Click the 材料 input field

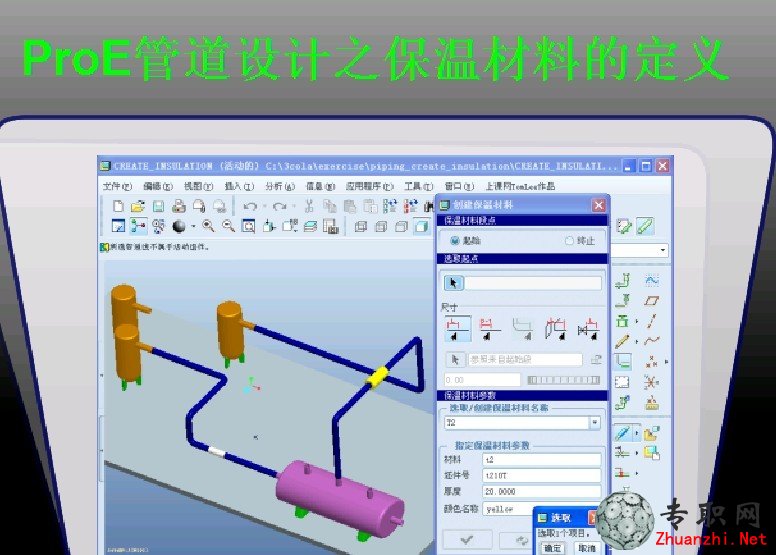click(541, 459)
